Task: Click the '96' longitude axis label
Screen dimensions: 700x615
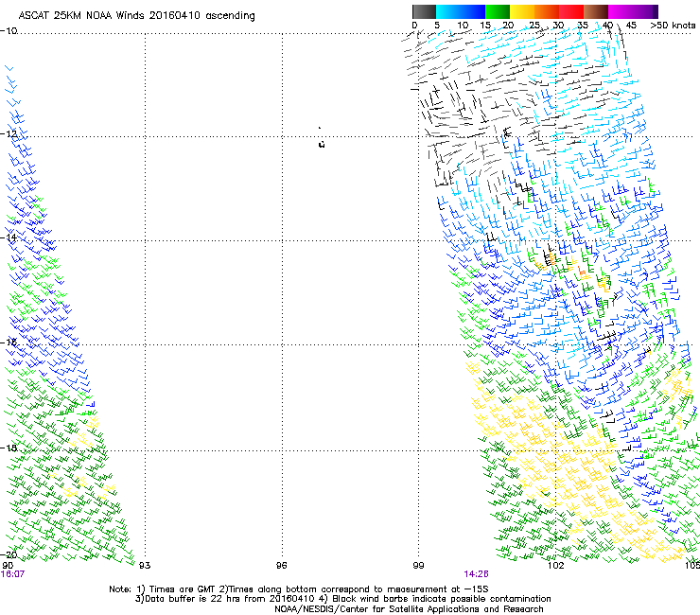Action: (281, 565)
